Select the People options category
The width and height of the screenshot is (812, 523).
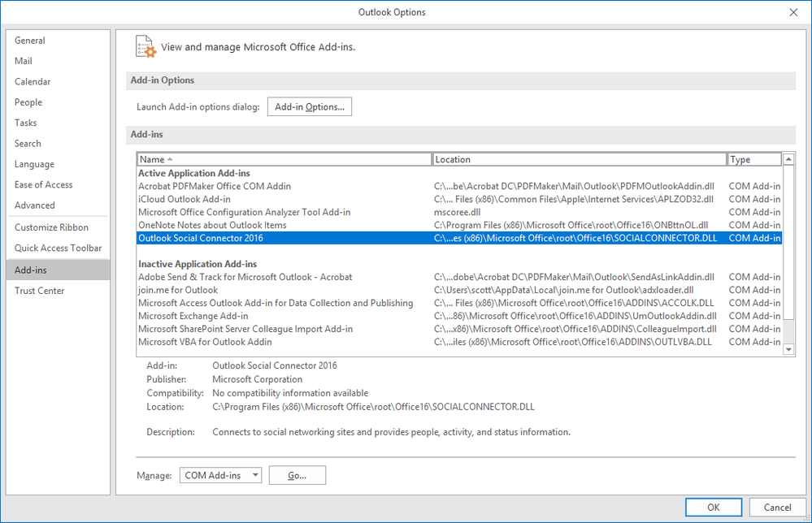tap(58, 102)
